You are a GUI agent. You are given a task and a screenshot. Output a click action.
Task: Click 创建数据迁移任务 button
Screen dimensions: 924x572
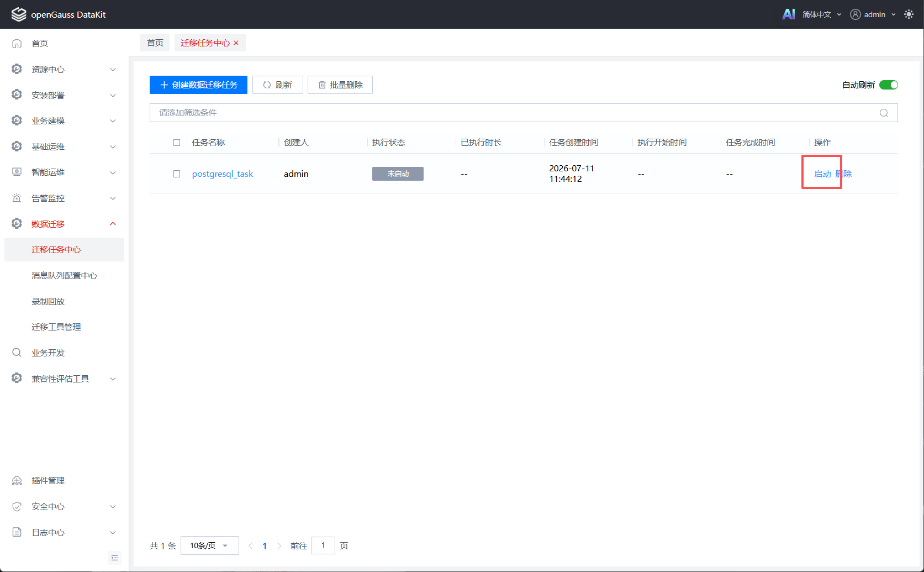tap(198, 85)
